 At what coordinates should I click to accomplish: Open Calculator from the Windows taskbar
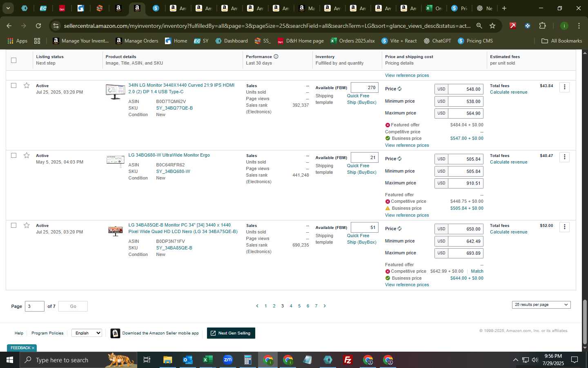click(x=247, y=360)
